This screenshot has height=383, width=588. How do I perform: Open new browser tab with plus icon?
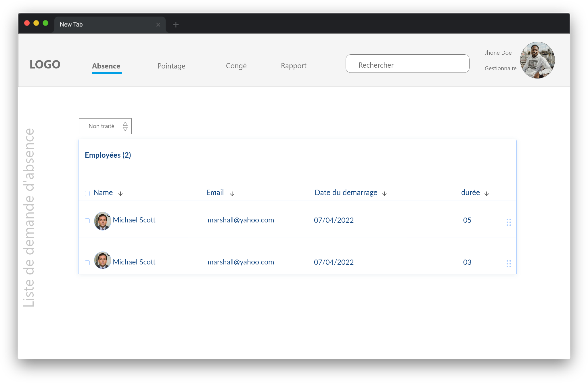coord(176,25)
